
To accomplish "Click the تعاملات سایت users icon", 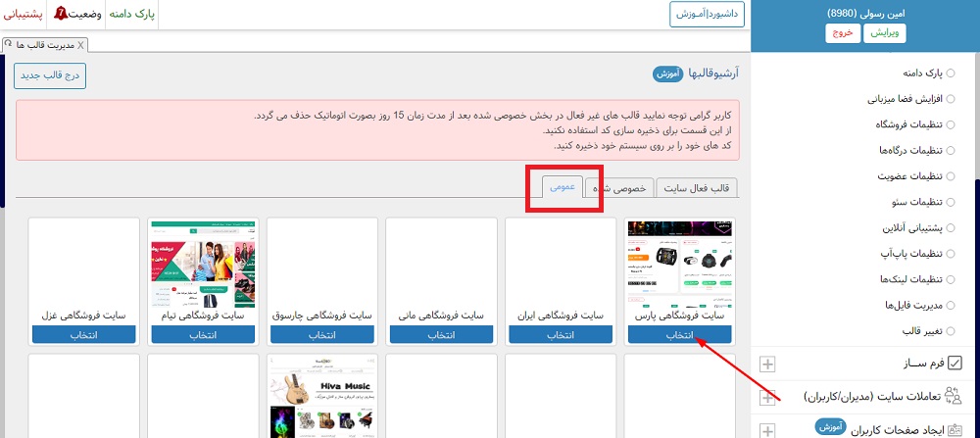I will coord(955,397).
